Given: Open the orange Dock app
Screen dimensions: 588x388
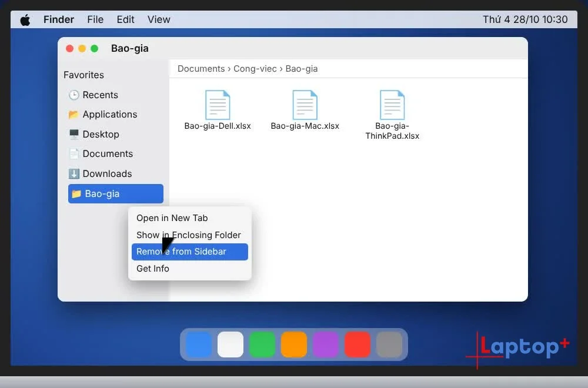Looking at the screenshot, I should pyautogui.click(x=294, y=344).
